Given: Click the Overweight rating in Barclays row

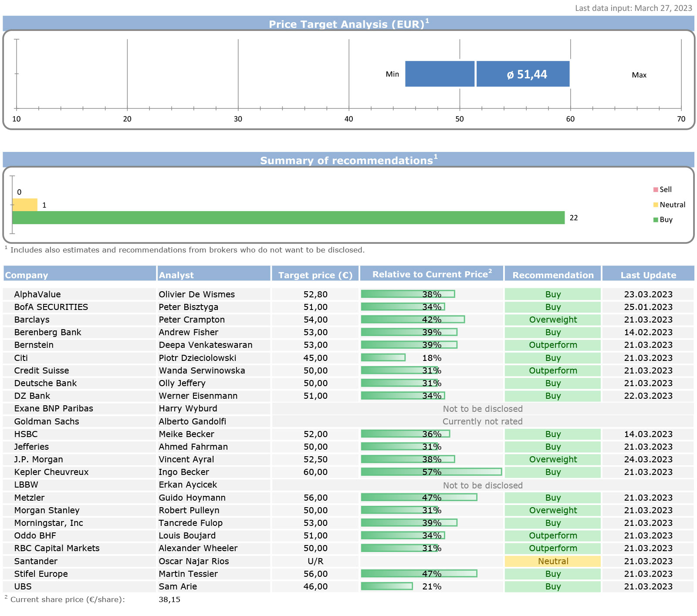Looking at the screenshot, I should point(553,320).
